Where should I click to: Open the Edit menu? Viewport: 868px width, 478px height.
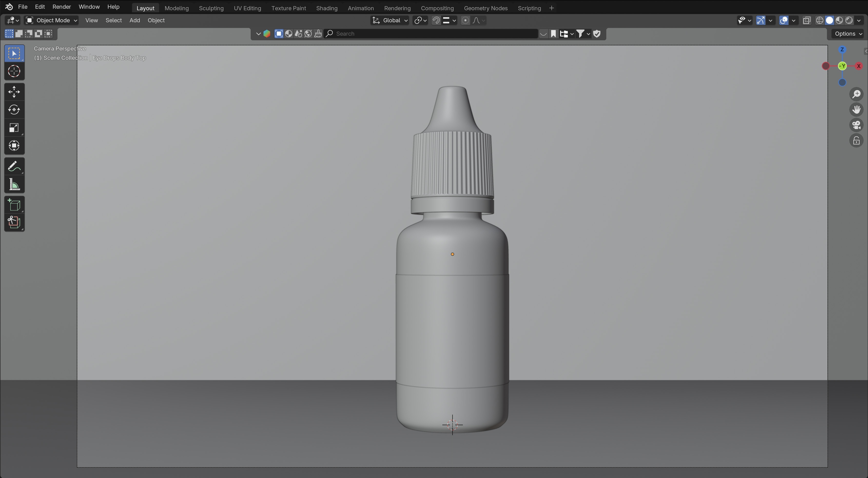pos(40,7)
